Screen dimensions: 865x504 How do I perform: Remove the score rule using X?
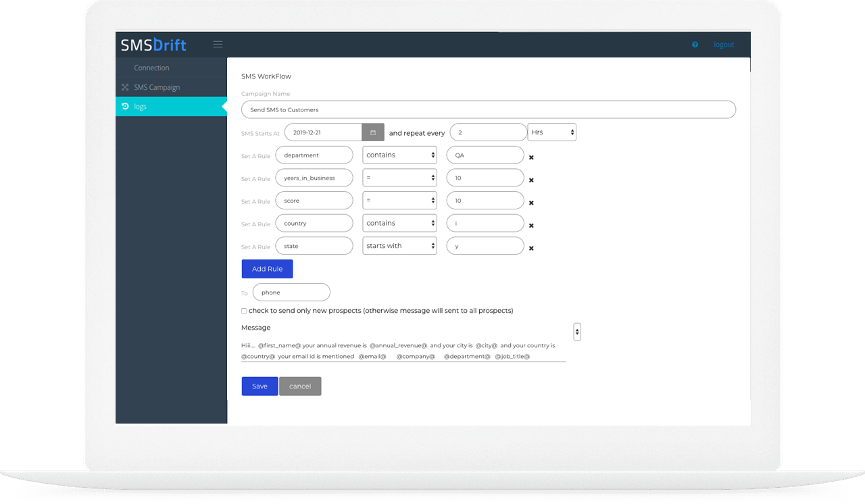tap(531, 203)
